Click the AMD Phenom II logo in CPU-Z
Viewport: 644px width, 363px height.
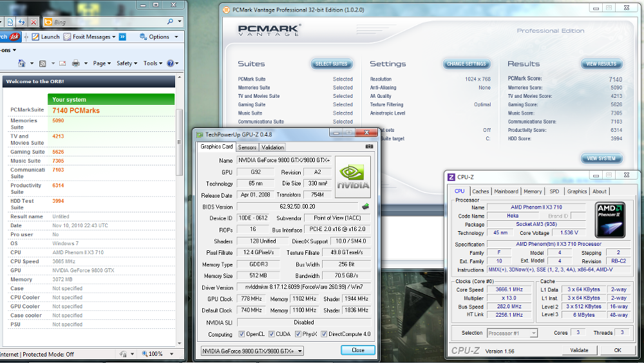(610, 219)
